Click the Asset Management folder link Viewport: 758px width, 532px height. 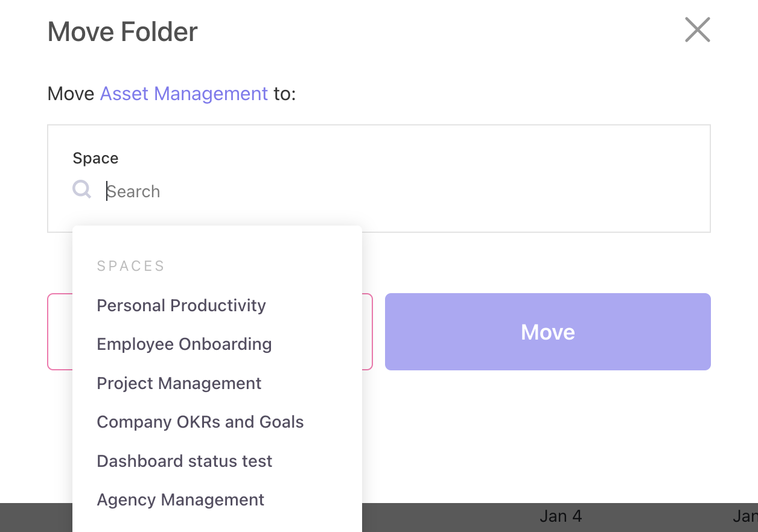183,94
